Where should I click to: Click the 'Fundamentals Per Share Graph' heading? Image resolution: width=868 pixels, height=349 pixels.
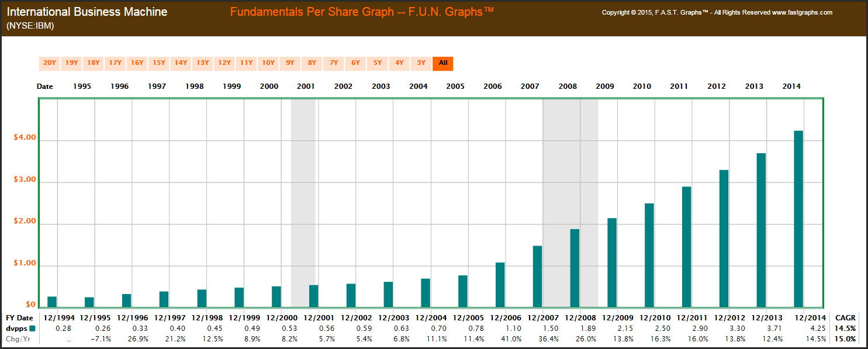312,12
